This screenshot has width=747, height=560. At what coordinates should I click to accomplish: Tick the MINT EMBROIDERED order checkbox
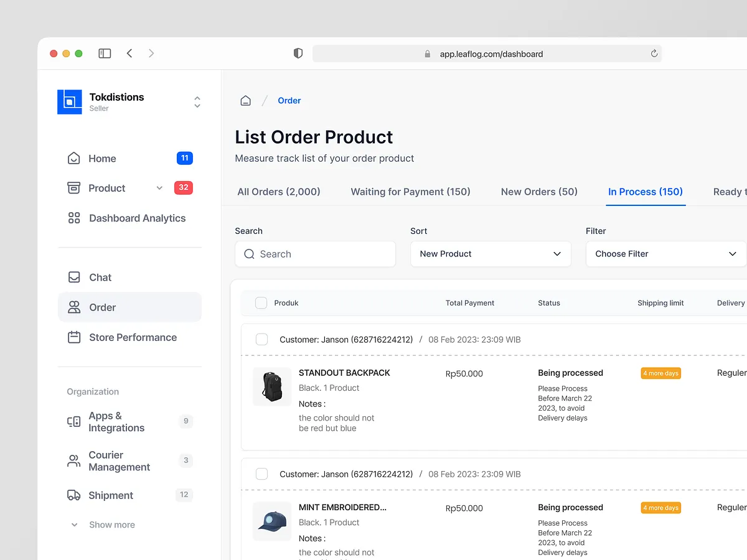[261, 474]
